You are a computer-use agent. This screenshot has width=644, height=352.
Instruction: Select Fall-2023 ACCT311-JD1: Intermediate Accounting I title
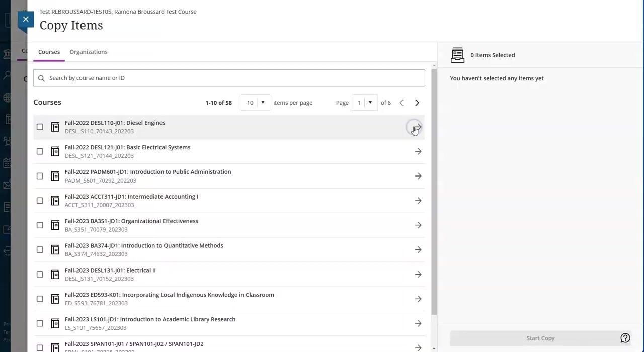click(131, 197)
